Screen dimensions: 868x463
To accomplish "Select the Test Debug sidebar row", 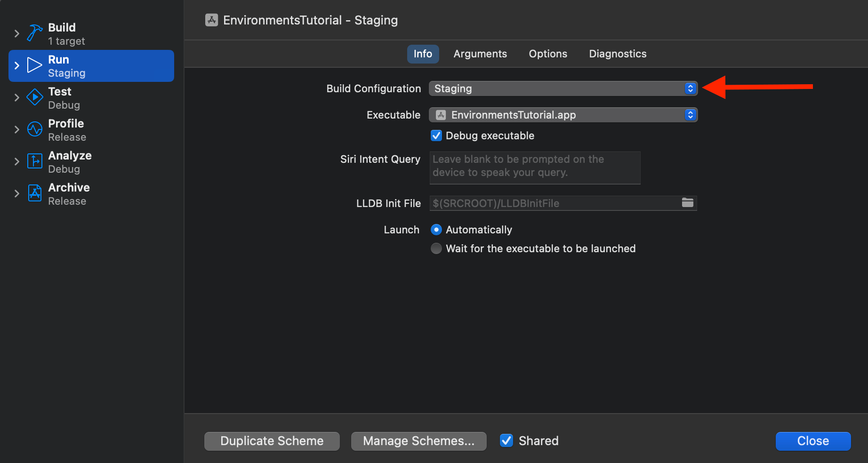I will click(x=91, y=98).
